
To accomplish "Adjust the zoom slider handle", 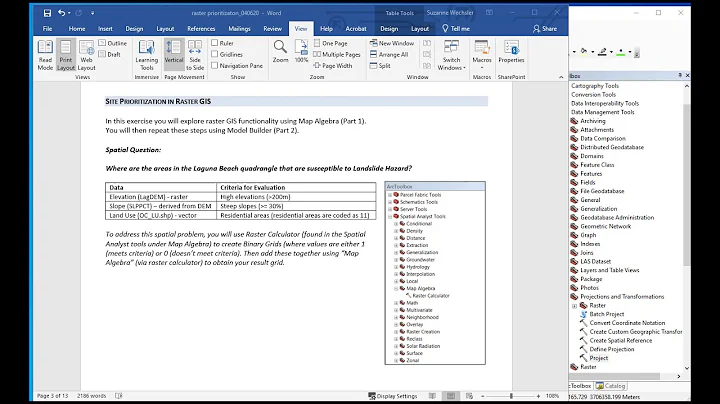I will tap(511, 396).
